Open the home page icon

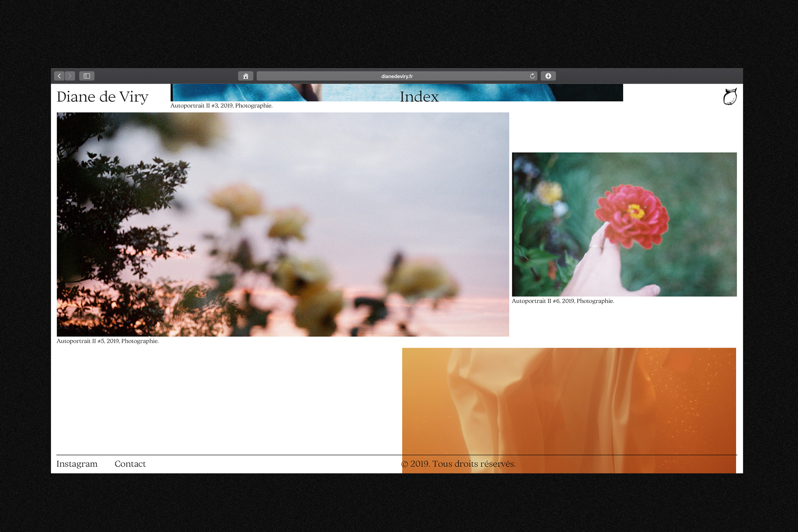[245, 76]
